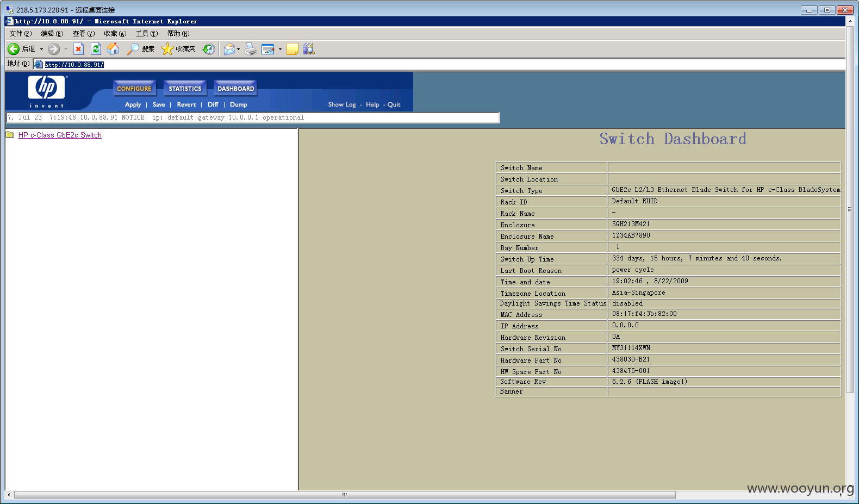The image size is (859, 504).
Task: Open the Search magnifier toolbar button
Action: (x=141, y=49)
